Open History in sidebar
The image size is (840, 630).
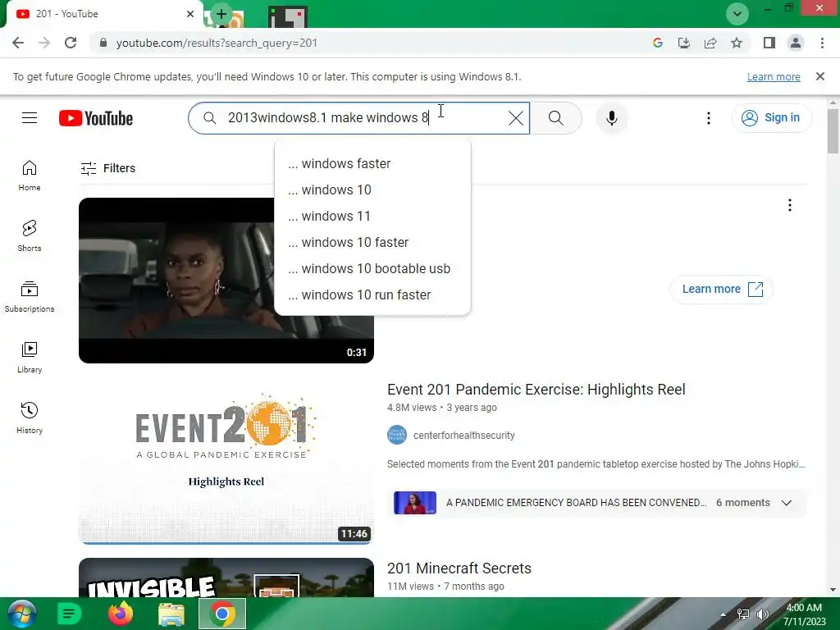point(30,418)
